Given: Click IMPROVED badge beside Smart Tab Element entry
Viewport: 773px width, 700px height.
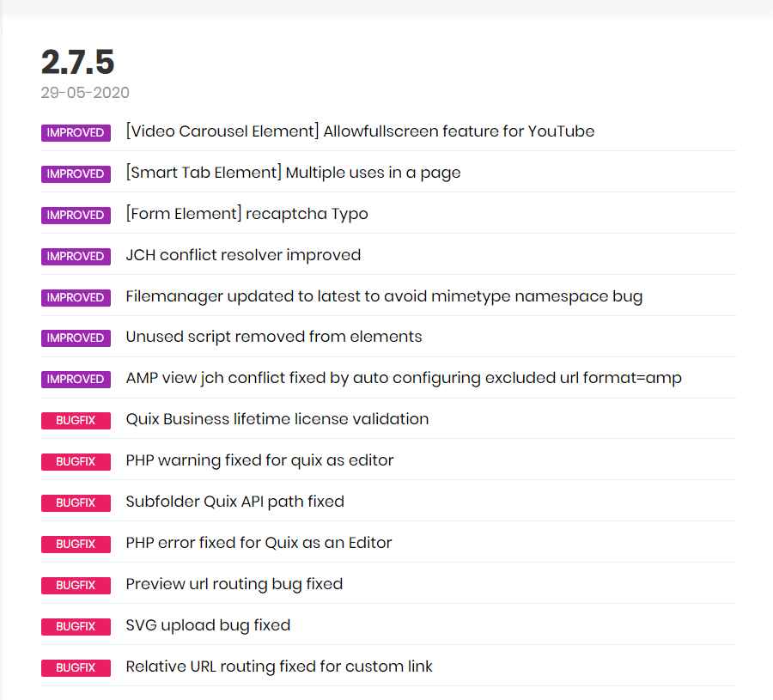Looking at the screenshot, I should (76, 174).
